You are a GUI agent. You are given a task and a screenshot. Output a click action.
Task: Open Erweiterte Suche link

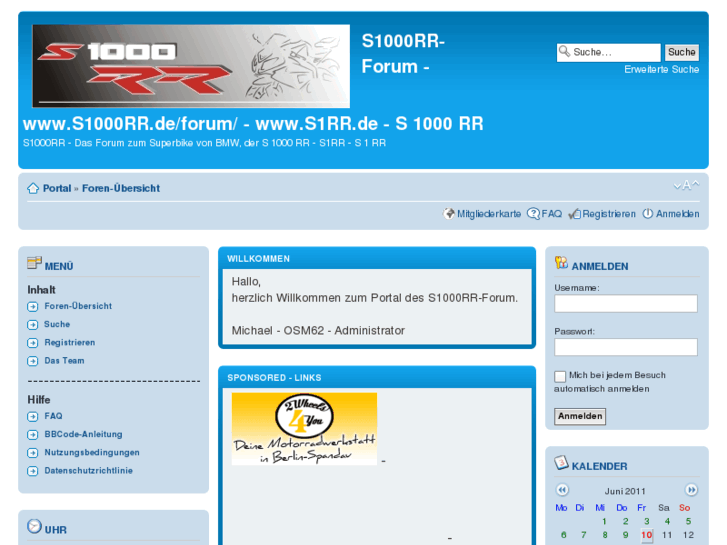[662, 70]
